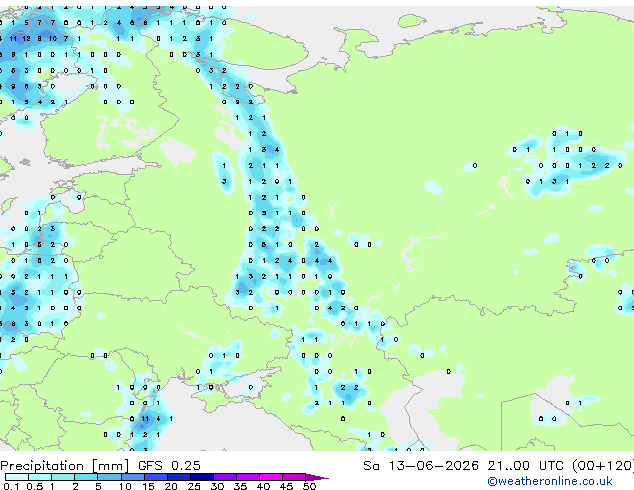634x490 pixels.
Task: Click the '50' legend scale label
Action: [x=309, y=486]
